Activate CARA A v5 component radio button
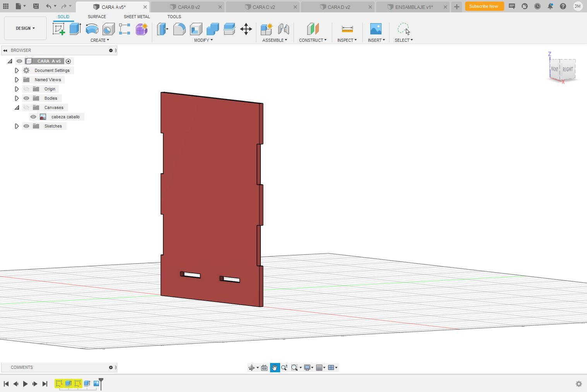 tap(68, 61)
